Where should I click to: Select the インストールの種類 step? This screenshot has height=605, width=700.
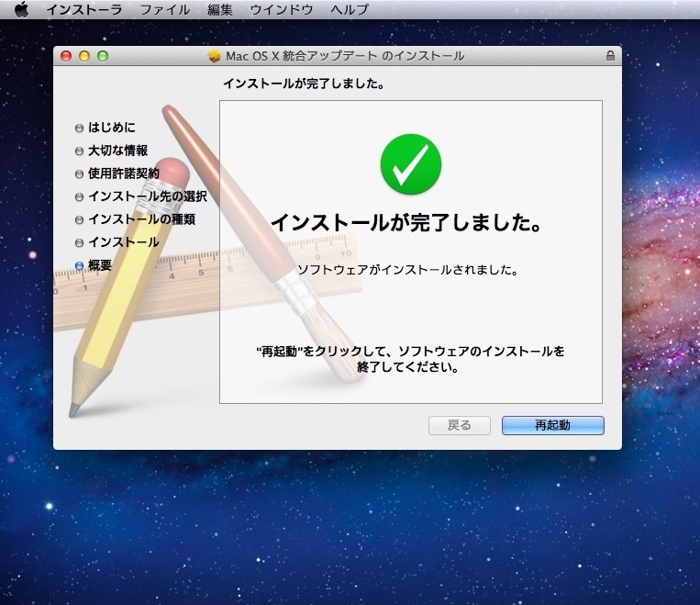(142, 218)
